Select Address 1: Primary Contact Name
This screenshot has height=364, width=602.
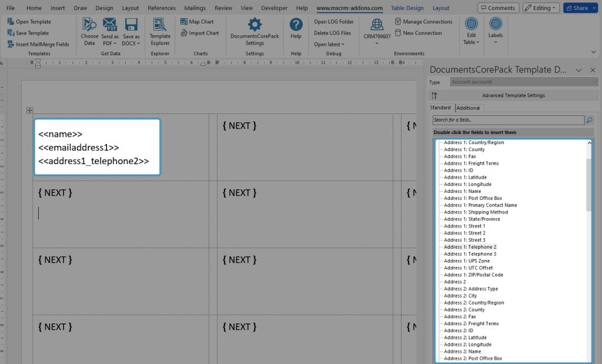click(480, 205)
